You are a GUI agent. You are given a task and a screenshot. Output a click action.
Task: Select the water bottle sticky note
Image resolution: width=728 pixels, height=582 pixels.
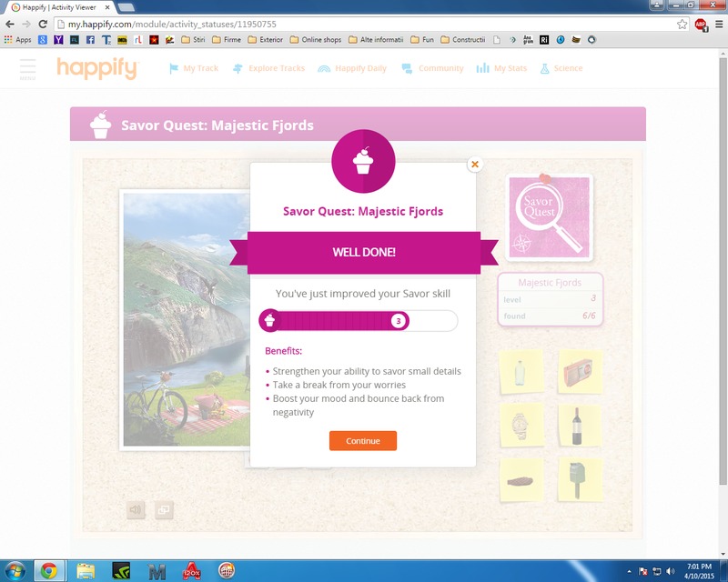coord(521,372)
